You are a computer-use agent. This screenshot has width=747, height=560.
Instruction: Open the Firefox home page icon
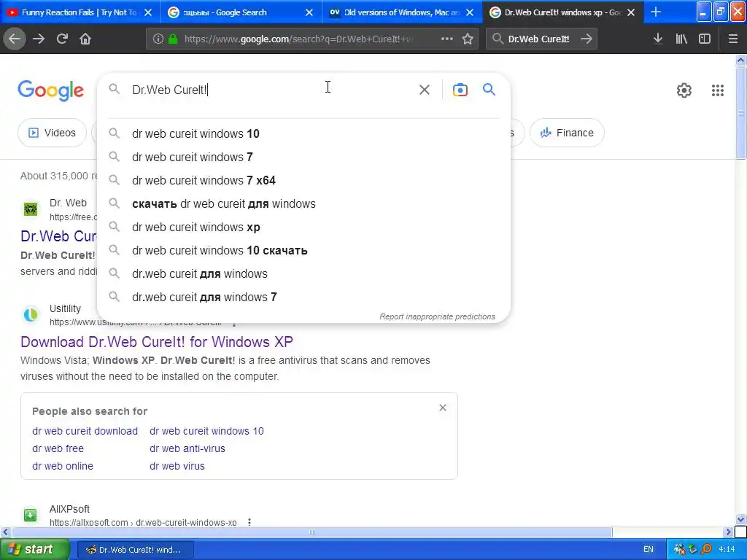point(85,39)
